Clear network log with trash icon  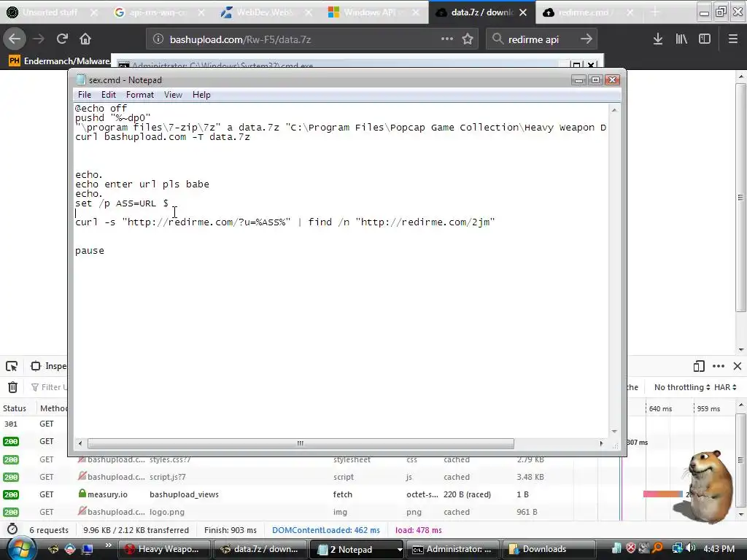12,387
